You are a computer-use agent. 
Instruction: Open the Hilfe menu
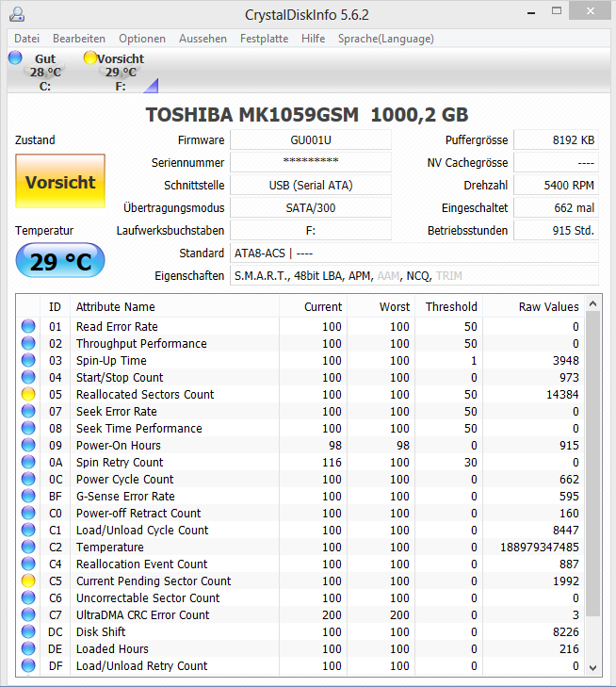(x=313, y=39)
